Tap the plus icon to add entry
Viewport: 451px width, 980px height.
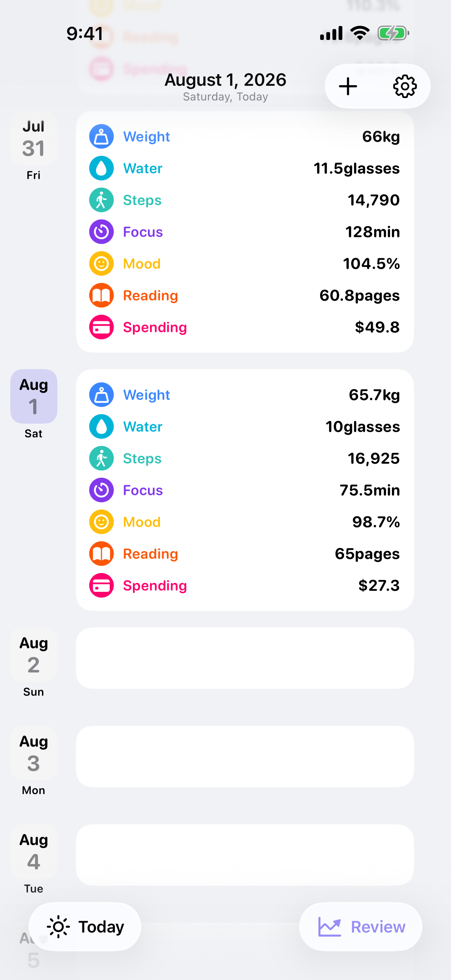click(x=348, y=86)
